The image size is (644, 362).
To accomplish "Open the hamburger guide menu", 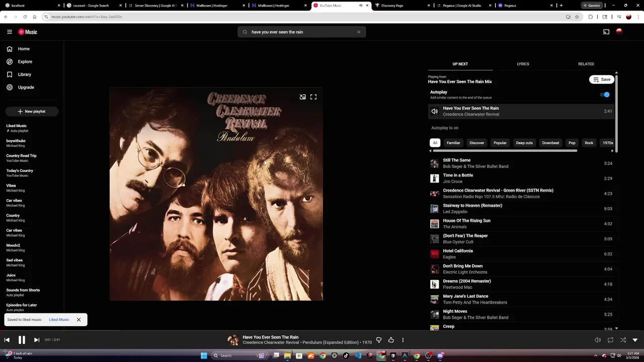I will tap(10, 32).
